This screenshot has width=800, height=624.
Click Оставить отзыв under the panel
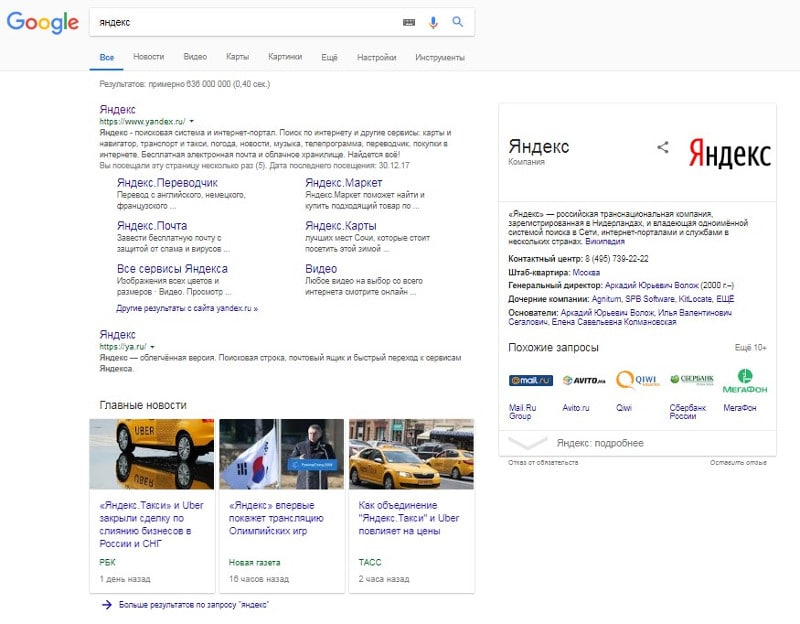[738, 462]
